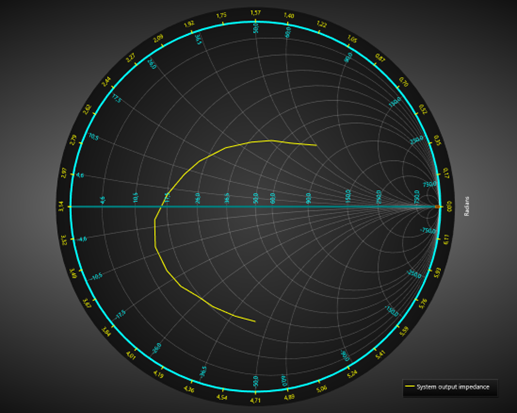
Task: Click the 3,14 angle label
Action: click(x=61, y=207)
